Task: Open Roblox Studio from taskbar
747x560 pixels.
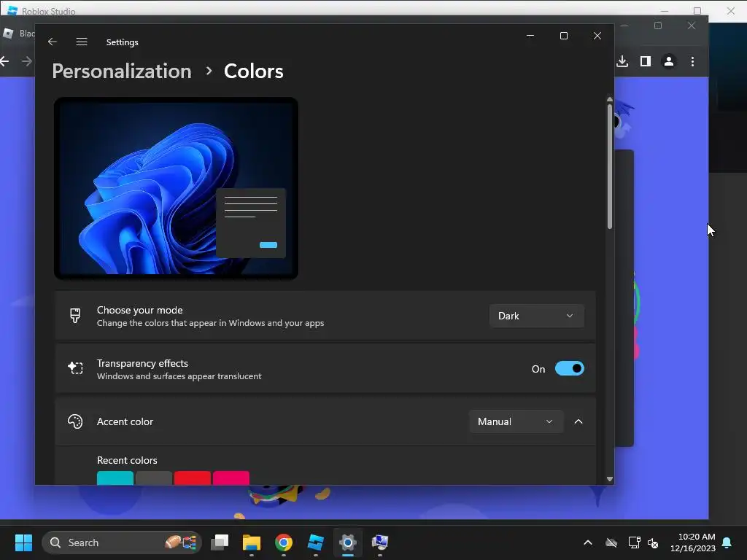Action: click(x=315, y=542)
